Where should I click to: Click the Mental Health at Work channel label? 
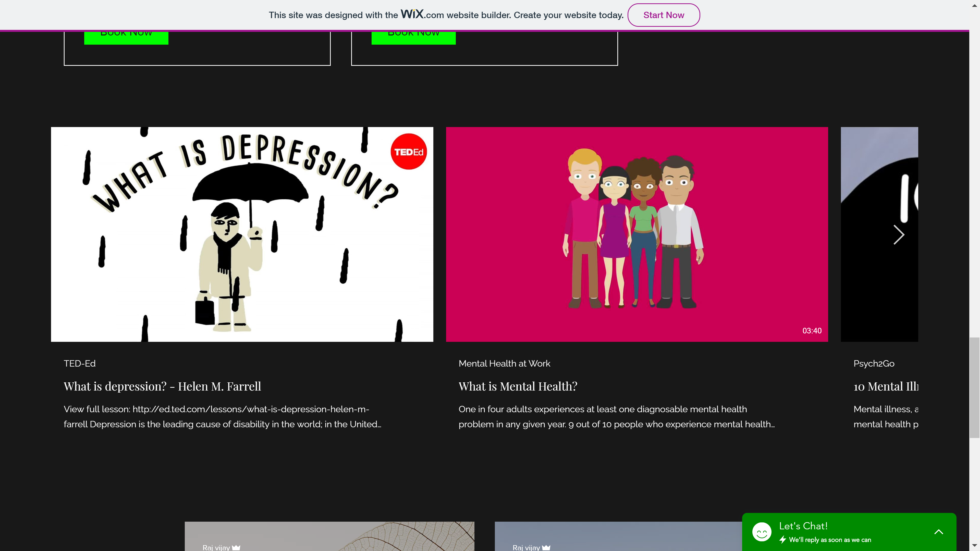pyautogui.click(x=505, y=363)
